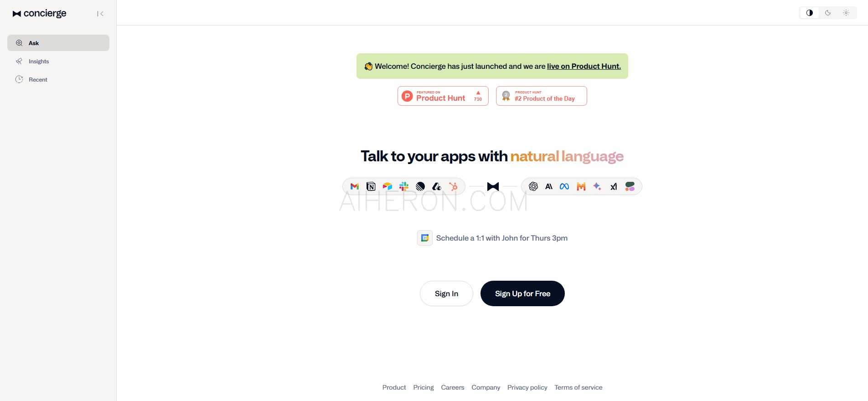Select the system contrast theme toggle
This screenshot has height=401, width=868.
point(810,13)
